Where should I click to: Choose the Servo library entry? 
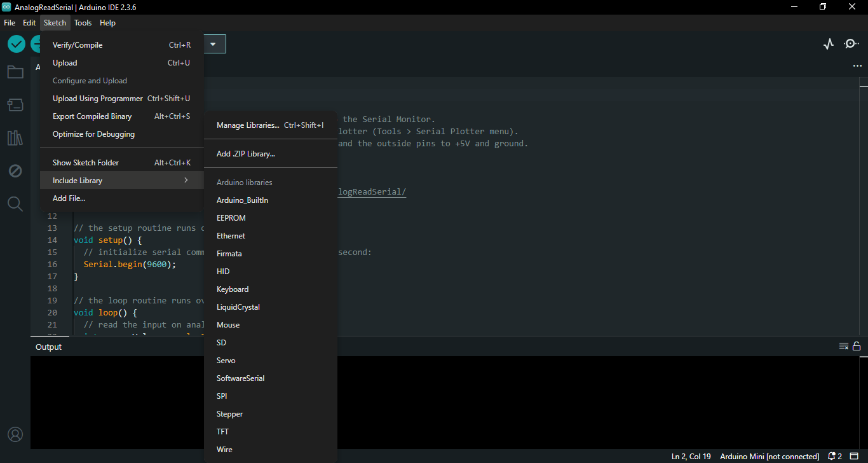[x=226, y=361]
